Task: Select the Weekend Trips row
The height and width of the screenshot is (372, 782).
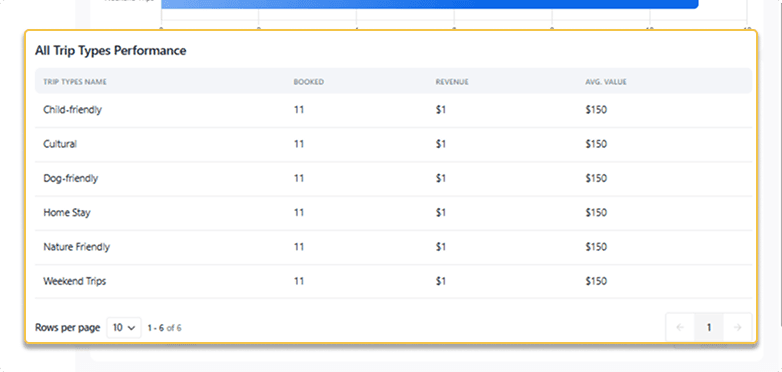Action: pos(393,281)
